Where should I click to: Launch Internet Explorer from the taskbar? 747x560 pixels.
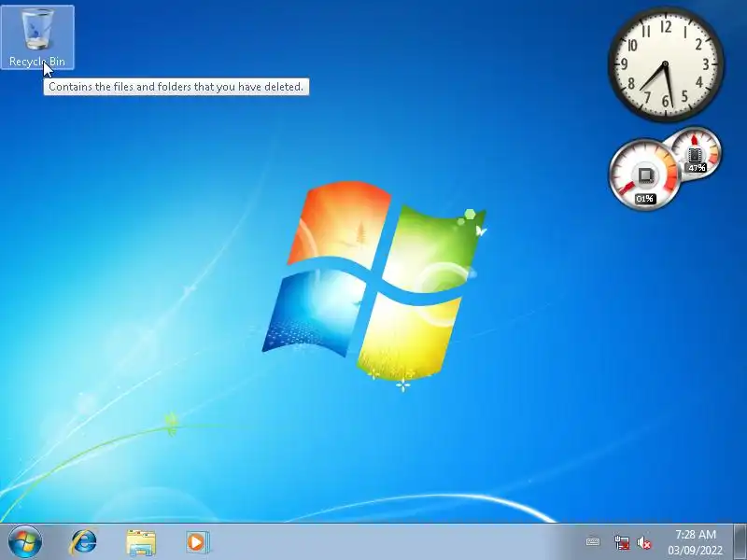tap(83, 542)
